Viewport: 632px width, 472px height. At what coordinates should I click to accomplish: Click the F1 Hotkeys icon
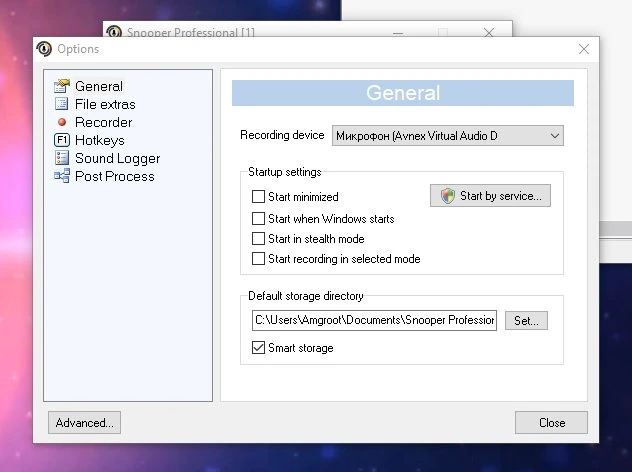coord(62,140)
